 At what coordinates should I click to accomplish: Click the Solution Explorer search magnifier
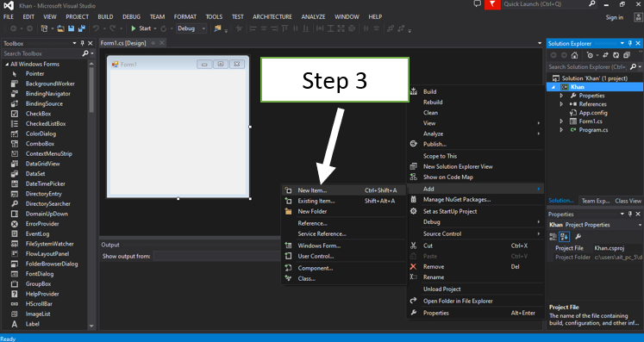[x=633, y=66]
